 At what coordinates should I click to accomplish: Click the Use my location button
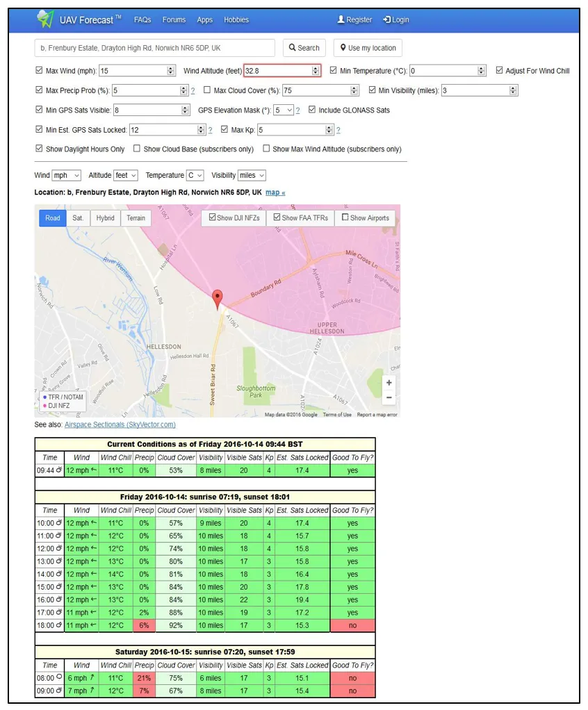[x=368, y=47]
